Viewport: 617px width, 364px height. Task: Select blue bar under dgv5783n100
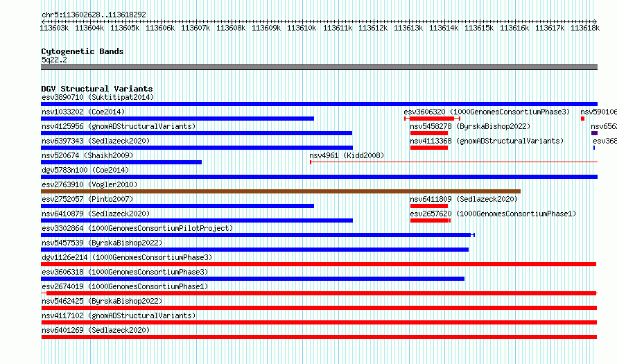click(x=319, y=177)
